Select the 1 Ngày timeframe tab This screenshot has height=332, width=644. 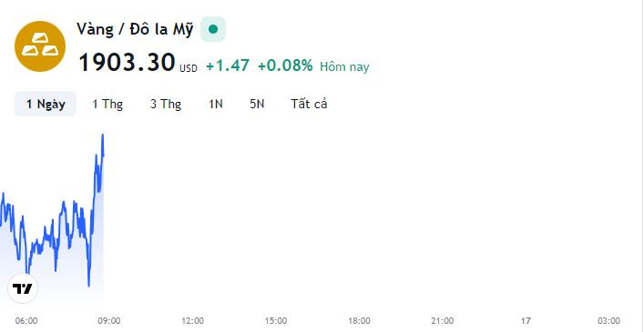point(46,104)
